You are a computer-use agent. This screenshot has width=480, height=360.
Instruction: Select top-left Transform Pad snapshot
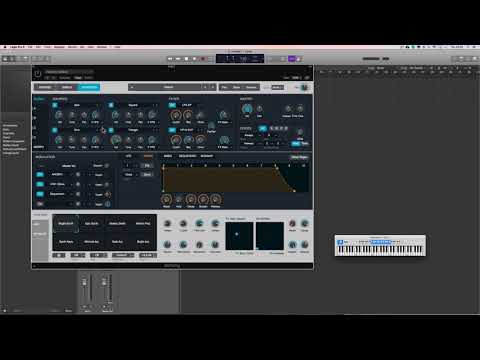point(66,224)
